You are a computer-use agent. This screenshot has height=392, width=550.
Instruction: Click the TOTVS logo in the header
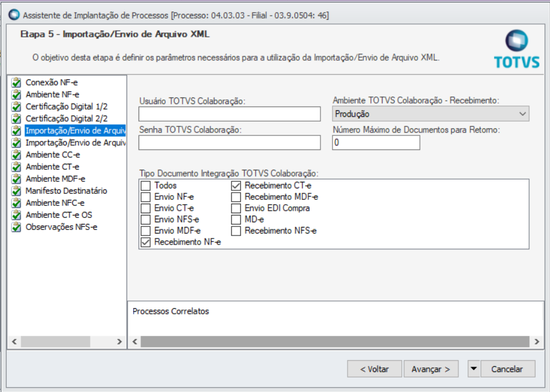[x=517, y=49]
